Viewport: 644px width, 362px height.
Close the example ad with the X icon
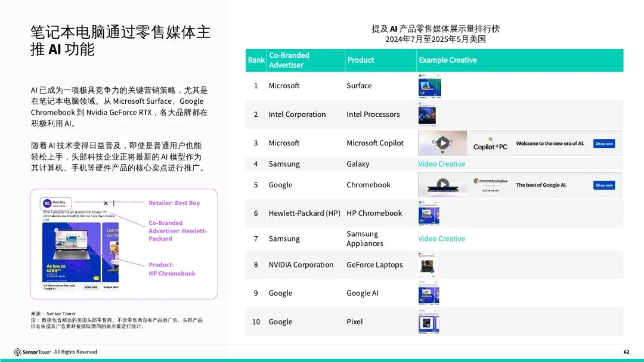coord(106,203)
